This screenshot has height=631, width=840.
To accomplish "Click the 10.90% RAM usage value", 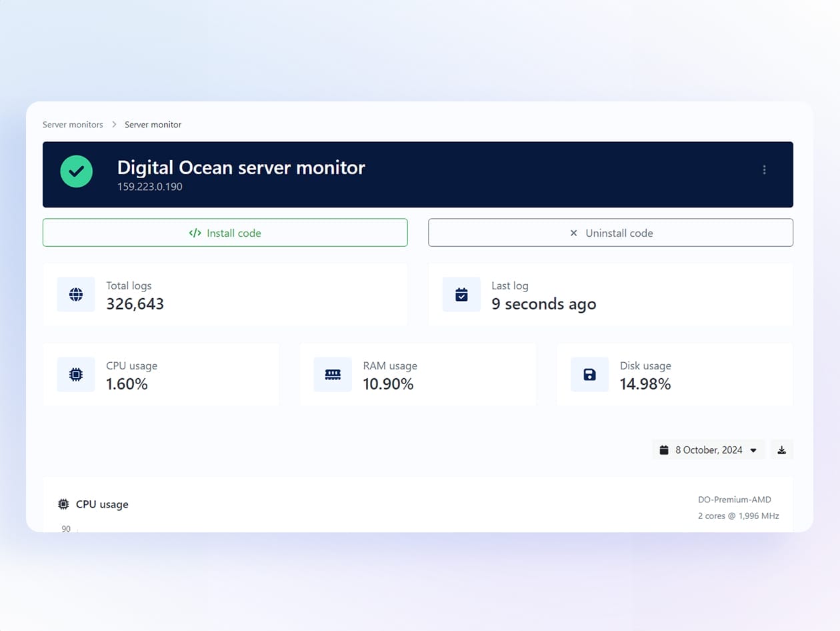I will coord(388,384).
